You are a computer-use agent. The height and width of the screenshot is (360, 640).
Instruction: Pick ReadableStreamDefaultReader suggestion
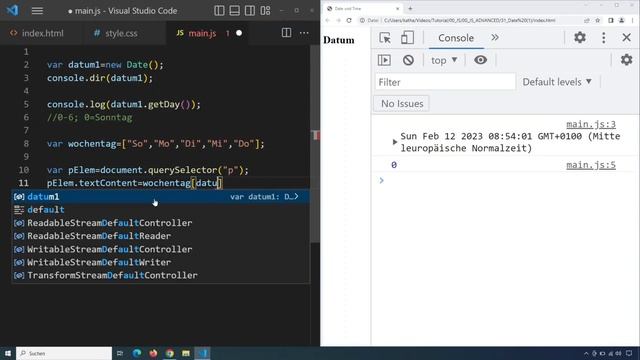click(x=160, y=236)
